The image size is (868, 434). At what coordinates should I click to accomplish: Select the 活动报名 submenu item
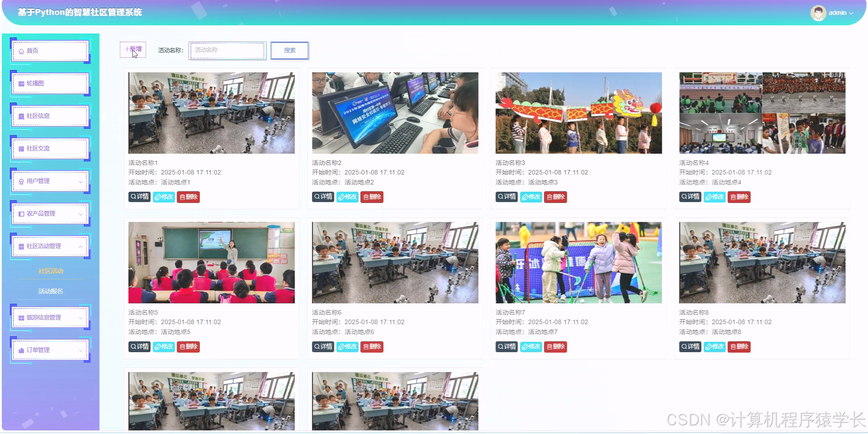click(51, 292)
